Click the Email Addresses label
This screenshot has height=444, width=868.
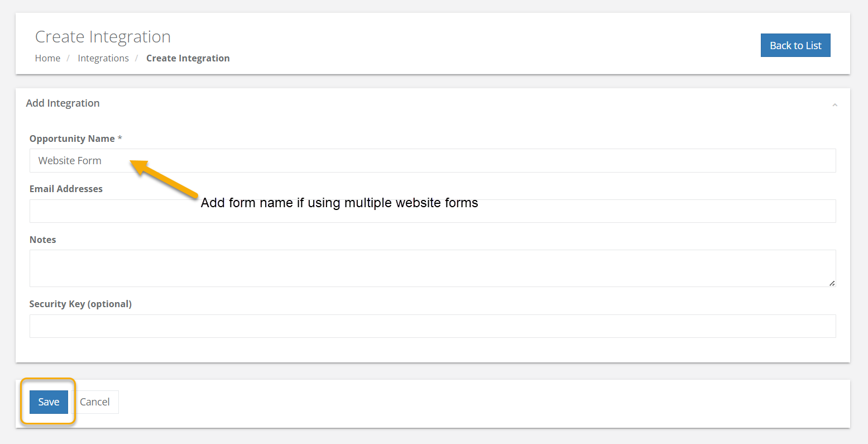click(x=66, y=189)
